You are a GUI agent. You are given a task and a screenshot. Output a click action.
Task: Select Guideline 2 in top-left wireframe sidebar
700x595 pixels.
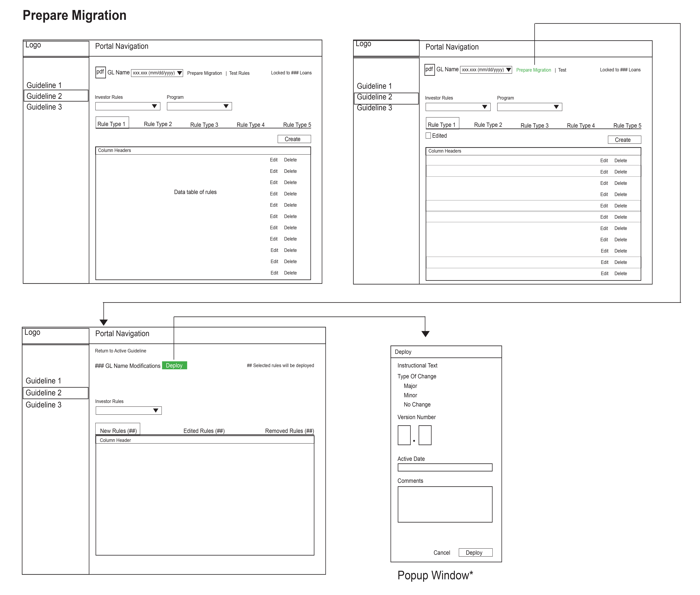click(56, 96)
